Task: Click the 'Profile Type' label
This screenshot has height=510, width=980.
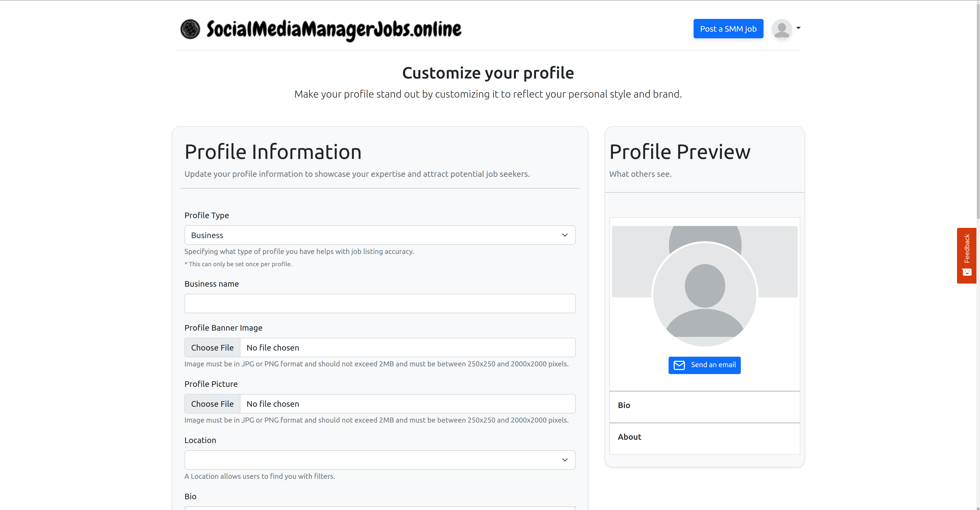Action: (207, 215)
